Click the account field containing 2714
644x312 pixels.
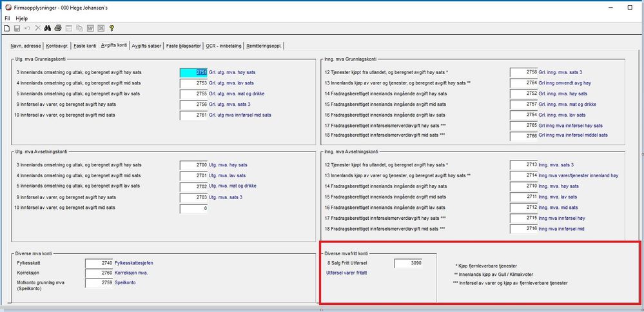pyautogui.click(x=523, y=176)
